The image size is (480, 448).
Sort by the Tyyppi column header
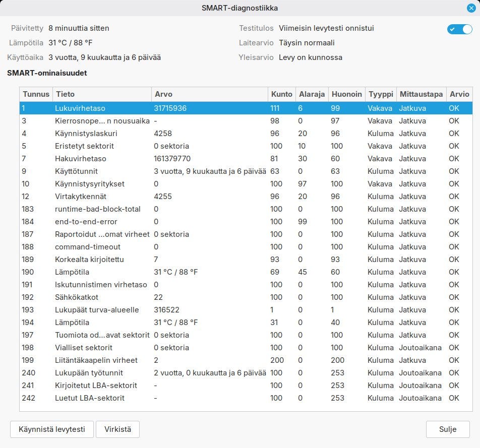pyautogui.click(x=381, y=94)
